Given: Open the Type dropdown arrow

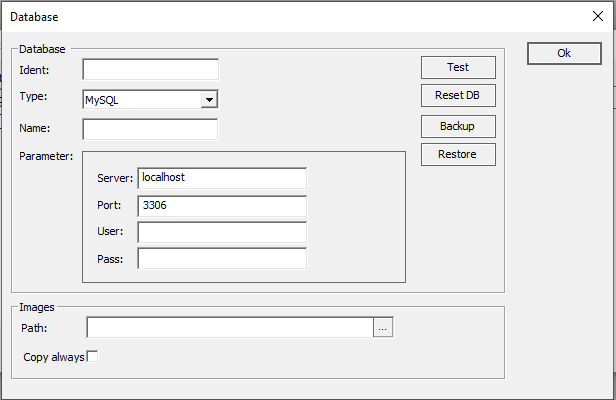Looking at the screenshot, I should click(209, 100).
